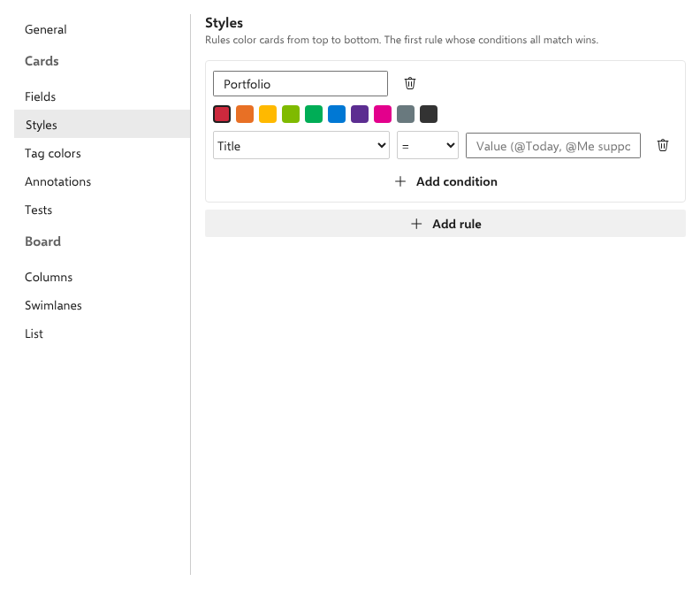
Task: Delete the Portfolio style rule
Action: click(410, 83)
